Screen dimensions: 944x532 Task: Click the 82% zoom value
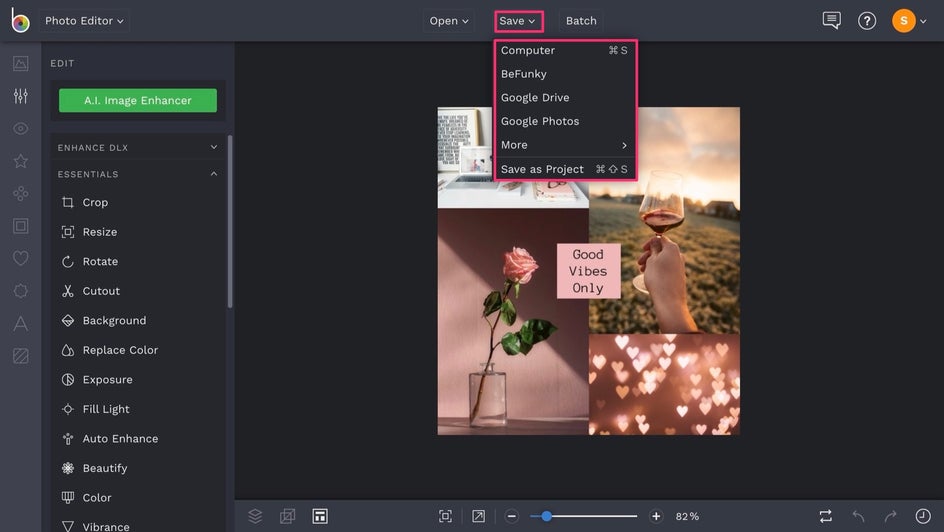pyautogui.click(x=687, y=516)
